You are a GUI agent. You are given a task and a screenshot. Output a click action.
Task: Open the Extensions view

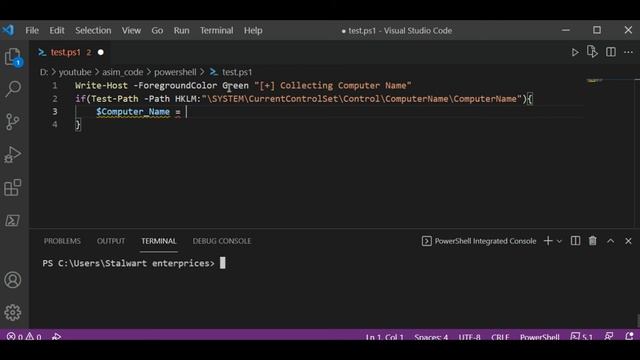pos(13,187)
